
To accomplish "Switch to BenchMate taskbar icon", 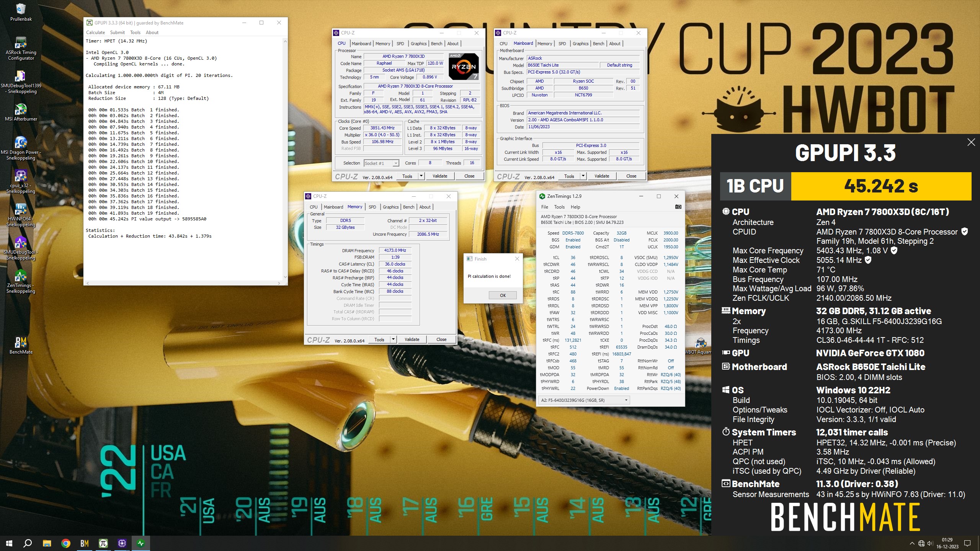I will (x=84, y=543).
